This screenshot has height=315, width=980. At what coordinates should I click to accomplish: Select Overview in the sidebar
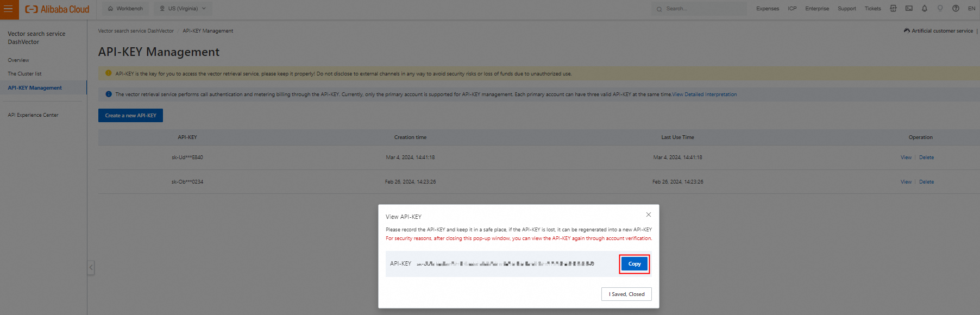point(18,60)
